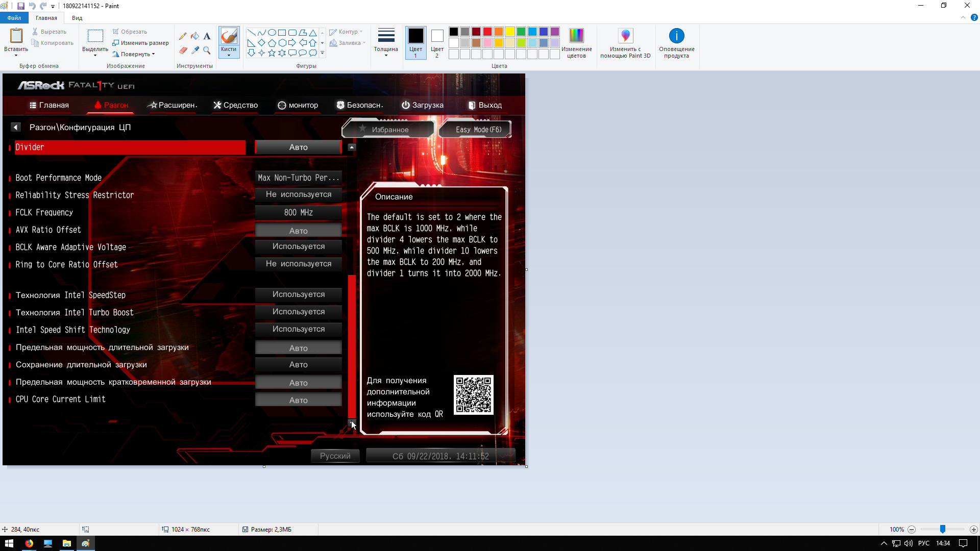
Task: Select the Eraser tool
Action: pos(183,50)
